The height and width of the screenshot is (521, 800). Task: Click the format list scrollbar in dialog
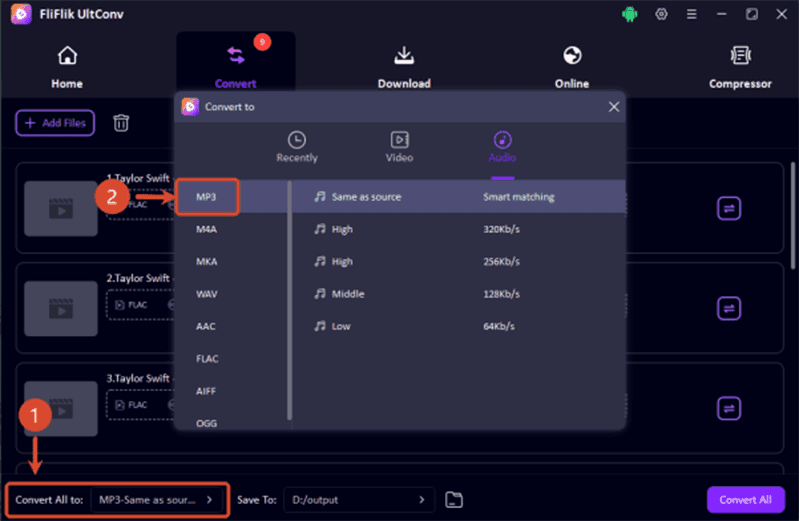coord(290,300)
